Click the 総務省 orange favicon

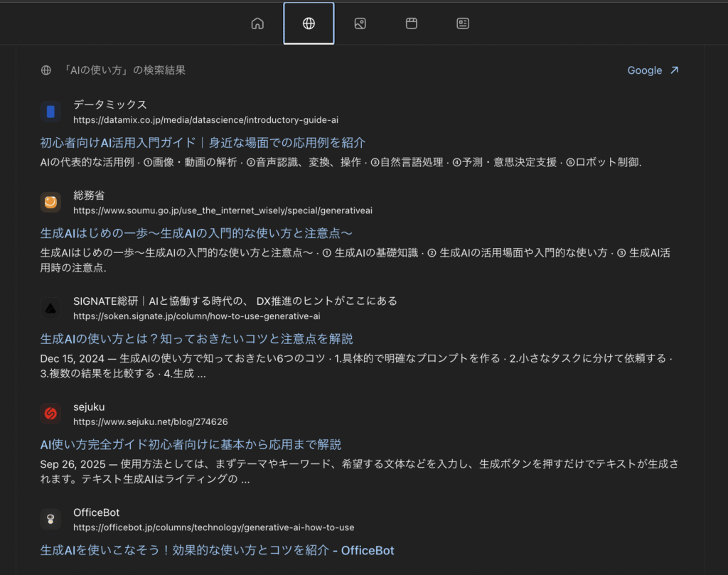pyautogui.click(x=50, y=203)
